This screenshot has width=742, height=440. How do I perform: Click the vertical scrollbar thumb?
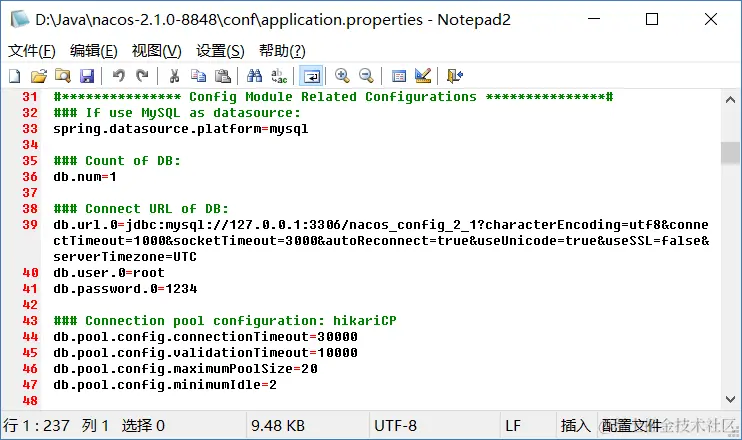coord(730,153)
